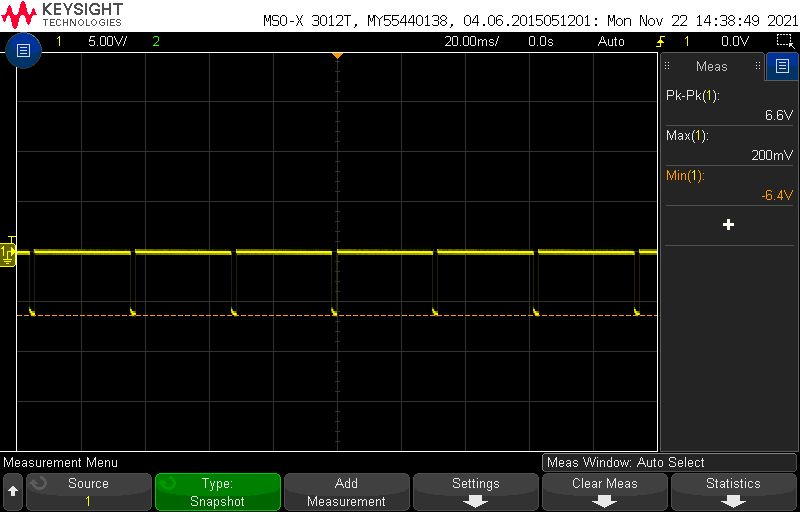Select the Pk-Pk(1) measurement readout
Image resolution: width=800 pixels, height=512 pixels.
[728, 105]
